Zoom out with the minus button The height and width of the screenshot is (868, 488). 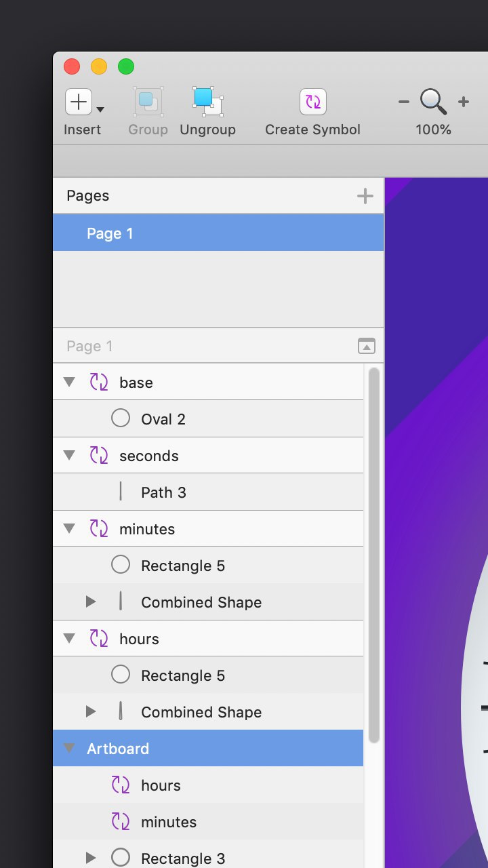coord(404,102)
